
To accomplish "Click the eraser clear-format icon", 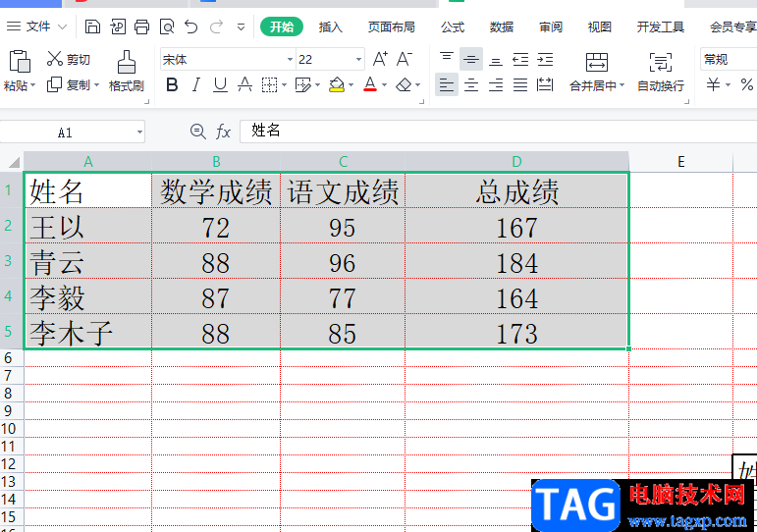I will (404, 85).
